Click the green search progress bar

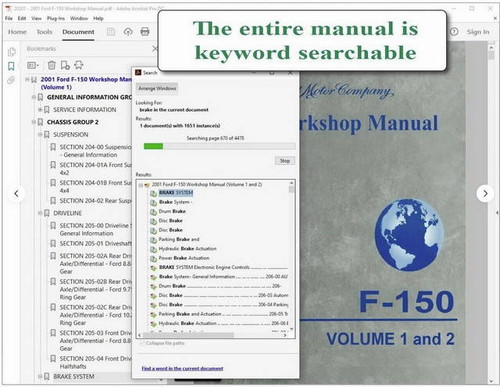153,146
